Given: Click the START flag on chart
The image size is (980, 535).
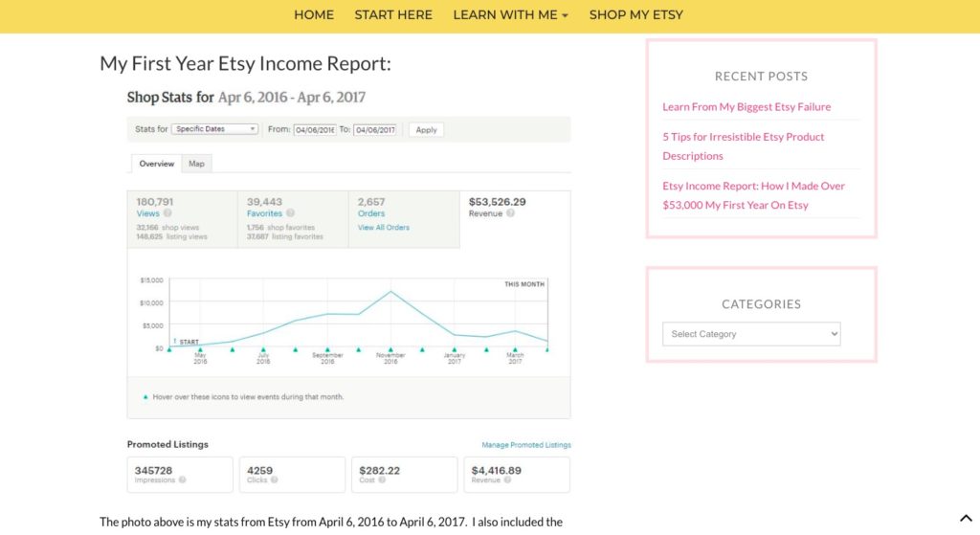Looking at the screenshot, I should tap(187, 342).
